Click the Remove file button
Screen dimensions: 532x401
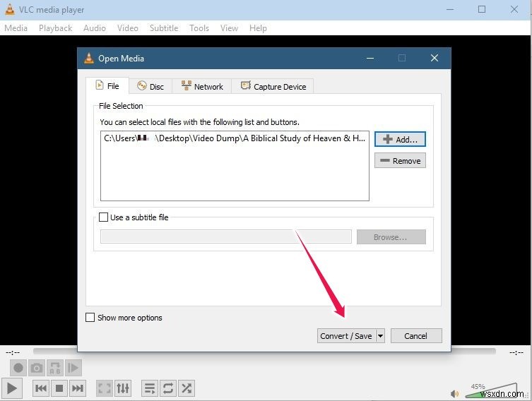(x=400, y=161)
